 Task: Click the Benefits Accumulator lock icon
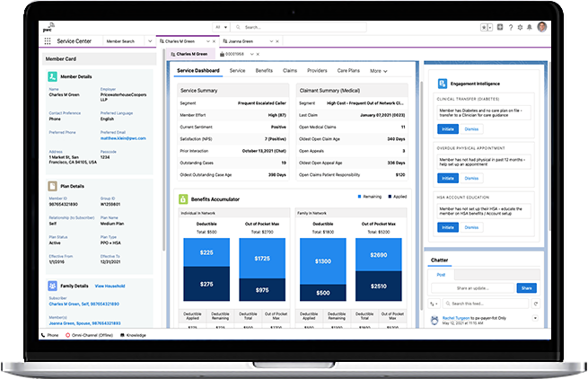click(183, 198)
